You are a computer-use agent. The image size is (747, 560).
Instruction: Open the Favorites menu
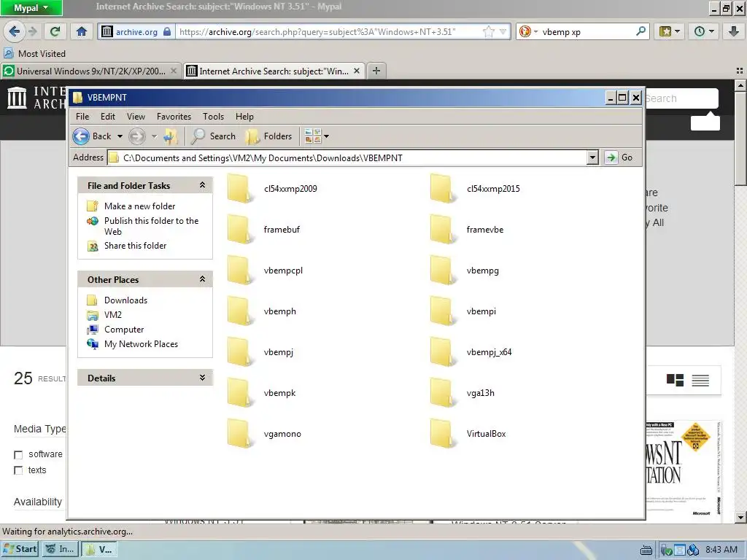click(174, 117)
